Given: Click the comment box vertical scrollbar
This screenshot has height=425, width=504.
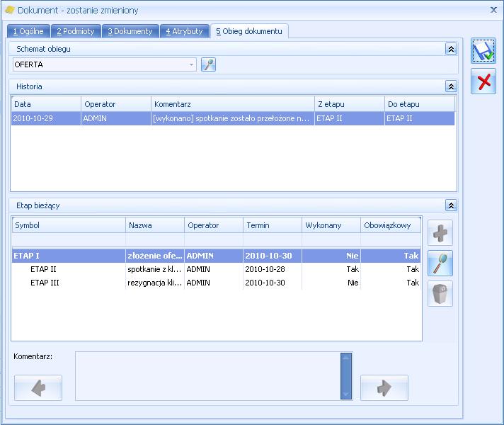Looking at the screenshot, I should coord(346,376).
